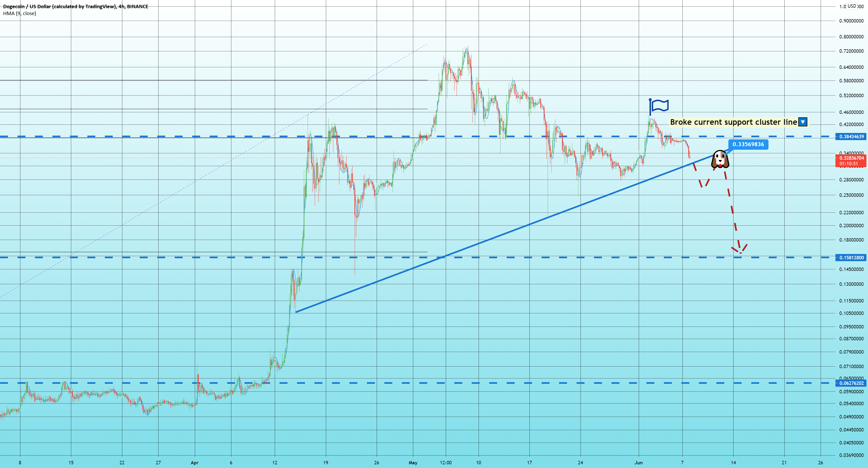Click the '19' date label on time axis
This screenshot has height=468, width=868.
[x=326, y=463]
